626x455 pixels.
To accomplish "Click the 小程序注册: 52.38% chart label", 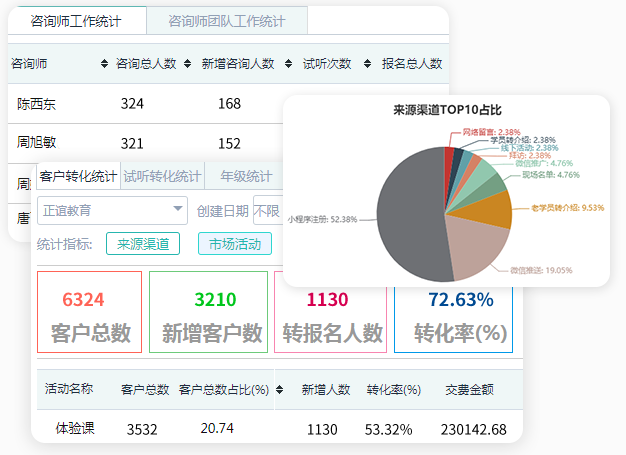I will point(322,220).
